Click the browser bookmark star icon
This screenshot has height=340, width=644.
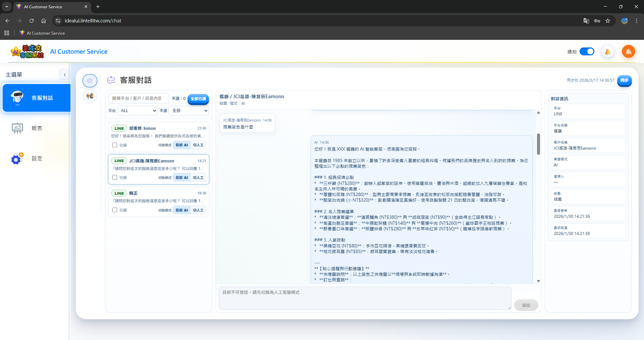tap(608, 21)
